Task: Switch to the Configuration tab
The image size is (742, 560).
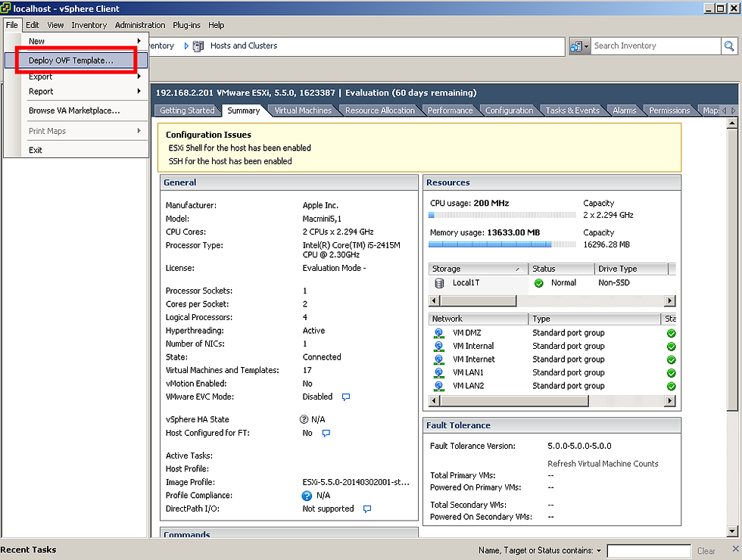Action: pos(509,110)
